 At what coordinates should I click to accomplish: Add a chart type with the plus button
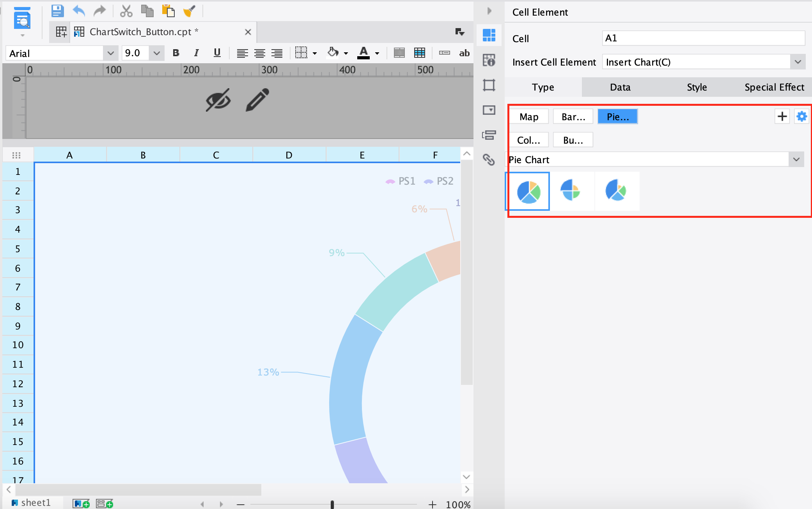click(782, 116)
